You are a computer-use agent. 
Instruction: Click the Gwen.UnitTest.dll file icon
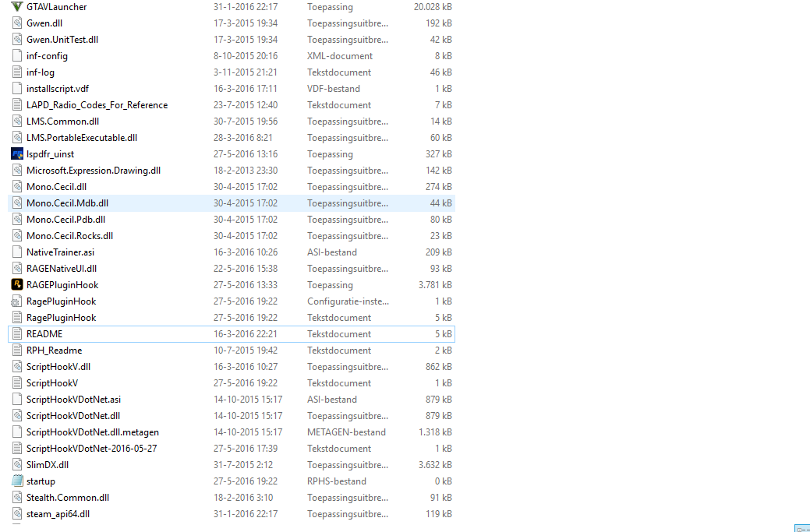click(x=17, y=40)
